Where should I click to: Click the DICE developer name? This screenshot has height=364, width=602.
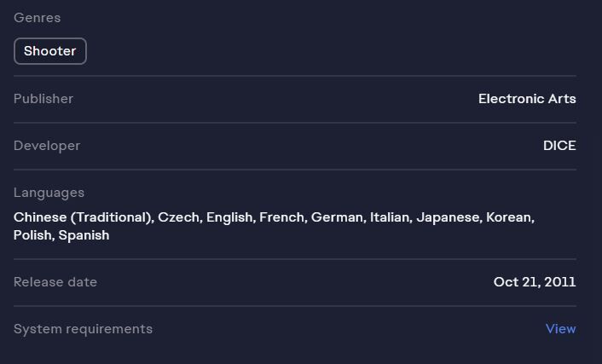point(559,146)
